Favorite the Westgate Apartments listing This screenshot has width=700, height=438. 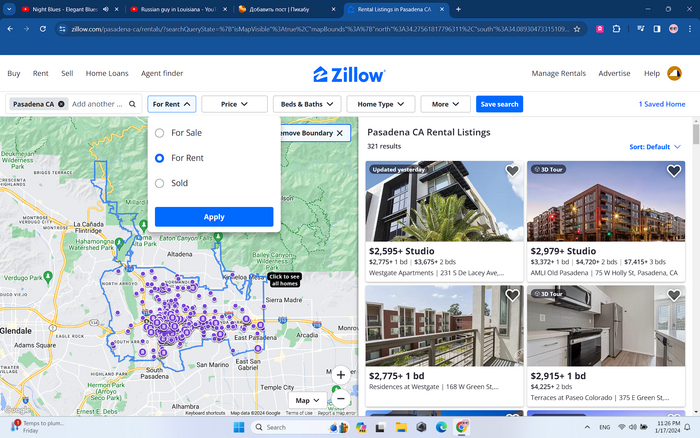pos(512,170)
